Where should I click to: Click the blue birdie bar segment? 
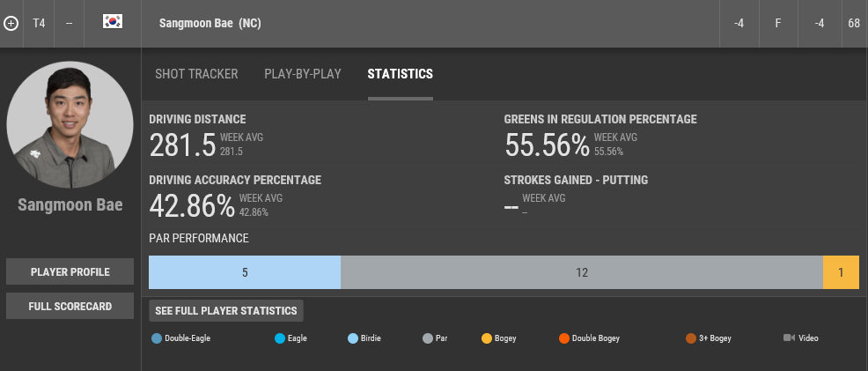(245, 272)
